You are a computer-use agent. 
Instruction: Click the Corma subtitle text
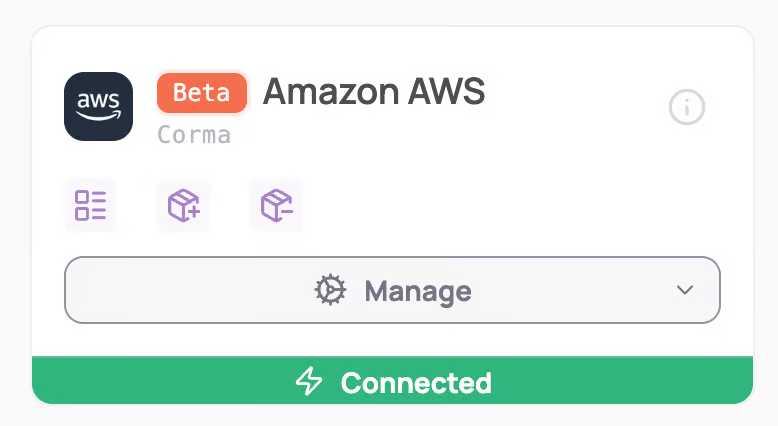(194, 135)
